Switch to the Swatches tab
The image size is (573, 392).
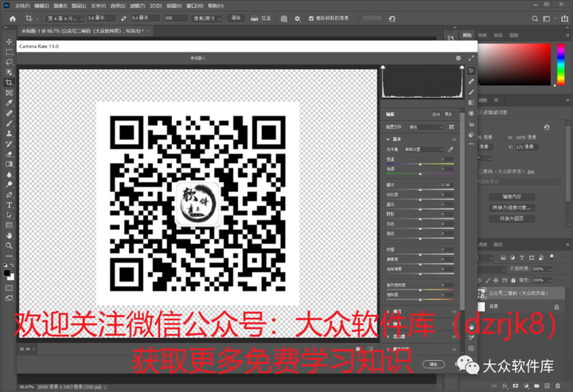pos(483,36)
